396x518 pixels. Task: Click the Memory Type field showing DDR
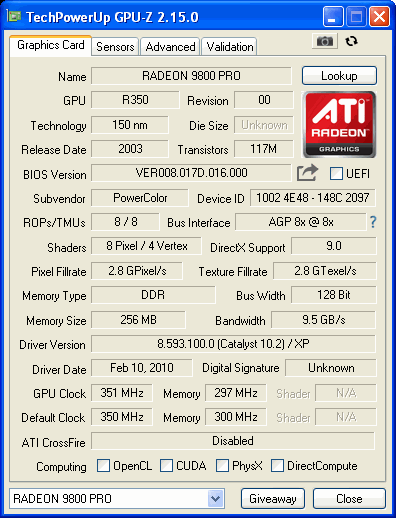click(153, 295)
